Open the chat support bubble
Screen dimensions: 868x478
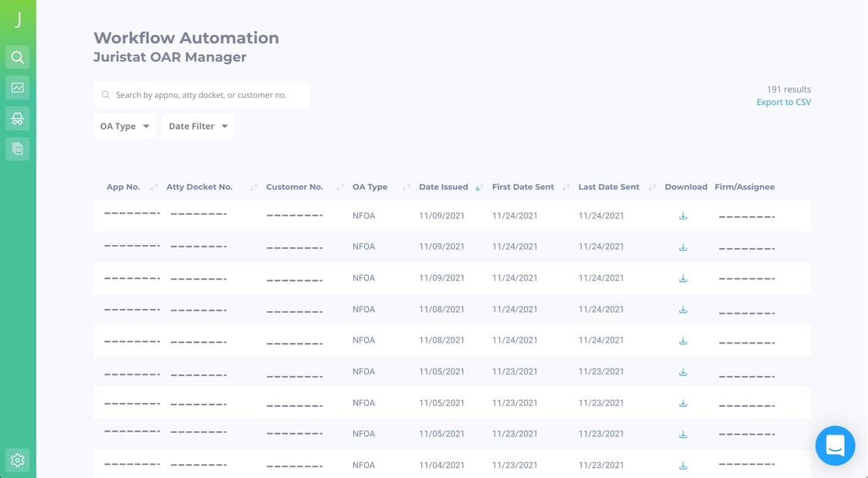coord(835,446)
